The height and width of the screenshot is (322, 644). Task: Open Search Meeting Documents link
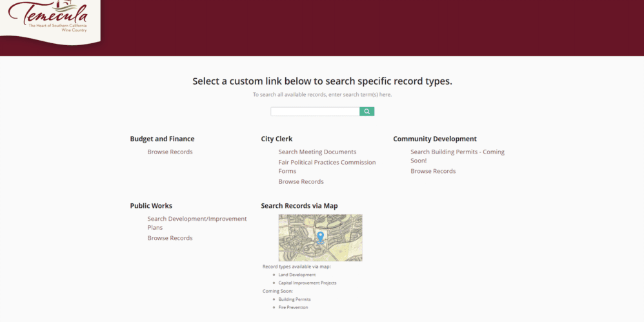coord(317,152)
